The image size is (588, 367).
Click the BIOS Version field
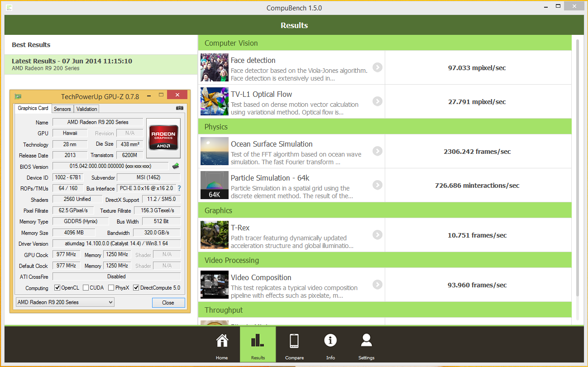(110, 166)
